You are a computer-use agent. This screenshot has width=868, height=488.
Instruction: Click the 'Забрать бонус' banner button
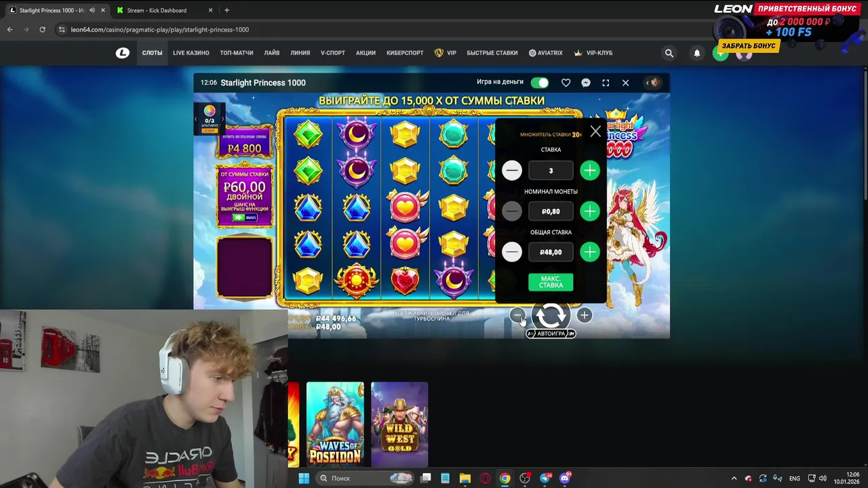749,45
